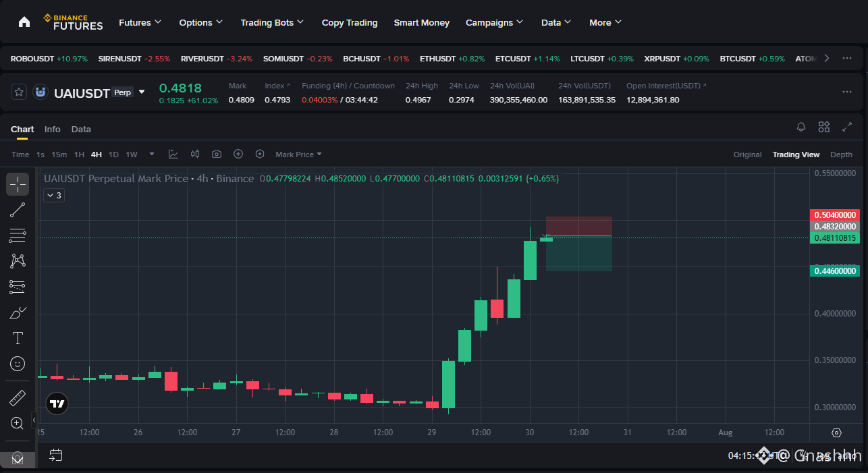The width and height of the screenshot is (868, 473).
Task: Switch to the Chart tab
Action: click(x=22, y=129)
